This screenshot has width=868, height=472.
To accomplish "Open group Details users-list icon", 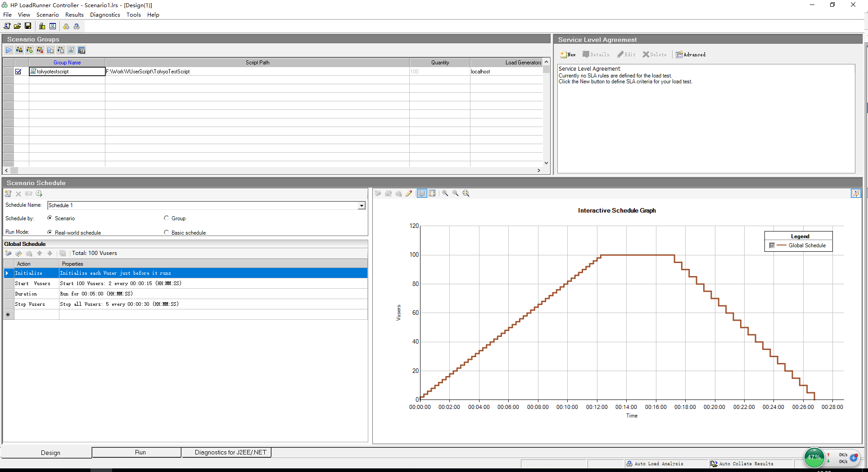I will coord(61,50).
